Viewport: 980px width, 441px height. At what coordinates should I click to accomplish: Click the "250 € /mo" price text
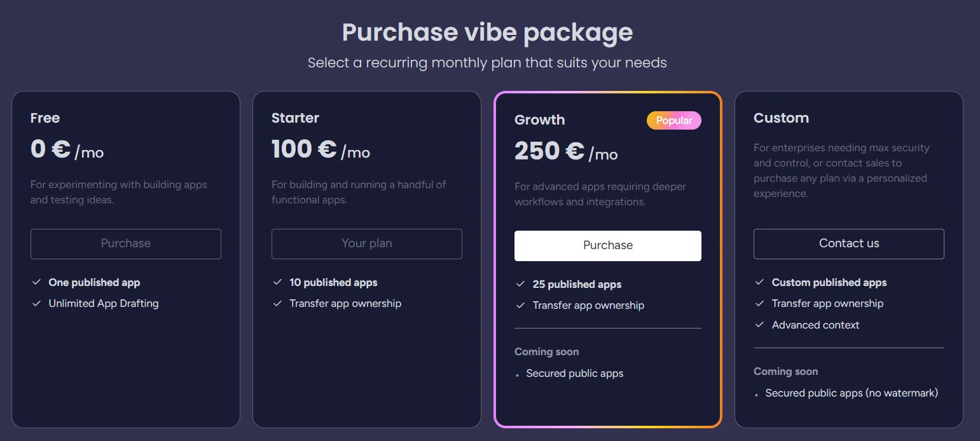pos(566,152)
